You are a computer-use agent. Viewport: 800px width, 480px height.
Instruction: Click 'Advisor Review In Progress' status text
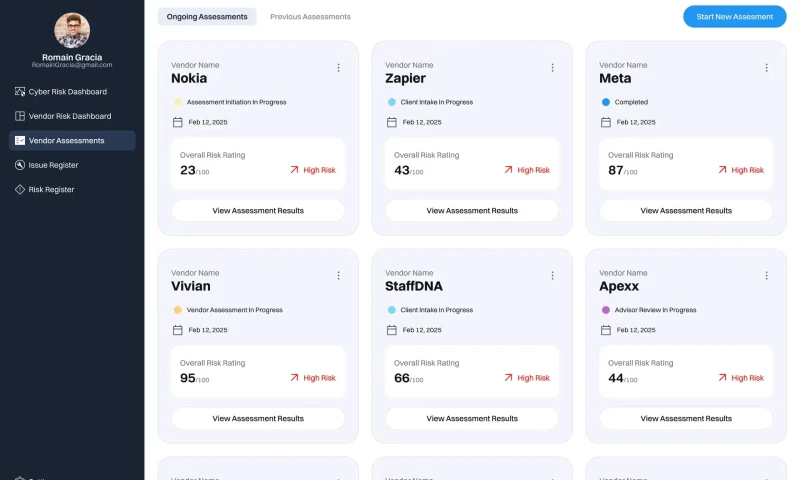pos(656,310)
